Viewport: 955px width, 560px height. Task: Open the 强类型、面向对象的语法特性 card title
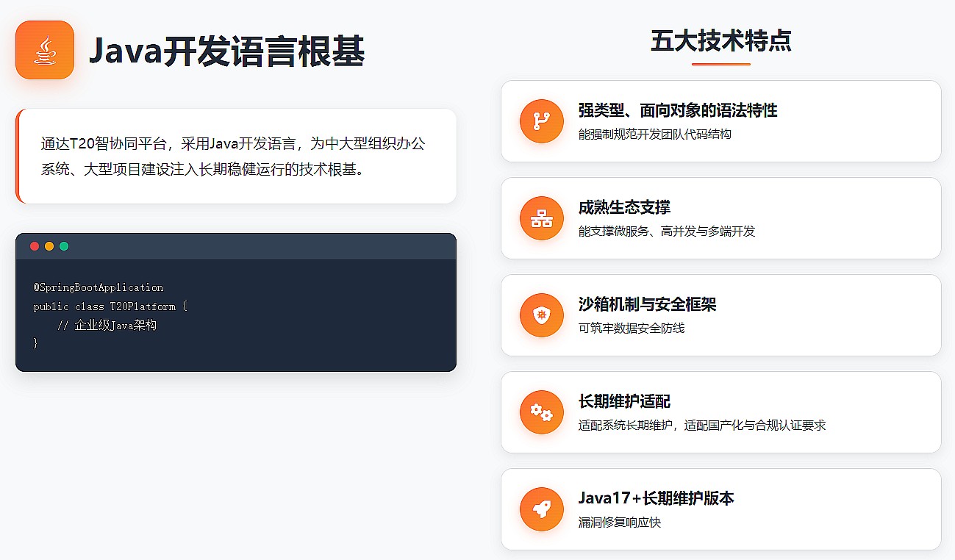[677, 110]
